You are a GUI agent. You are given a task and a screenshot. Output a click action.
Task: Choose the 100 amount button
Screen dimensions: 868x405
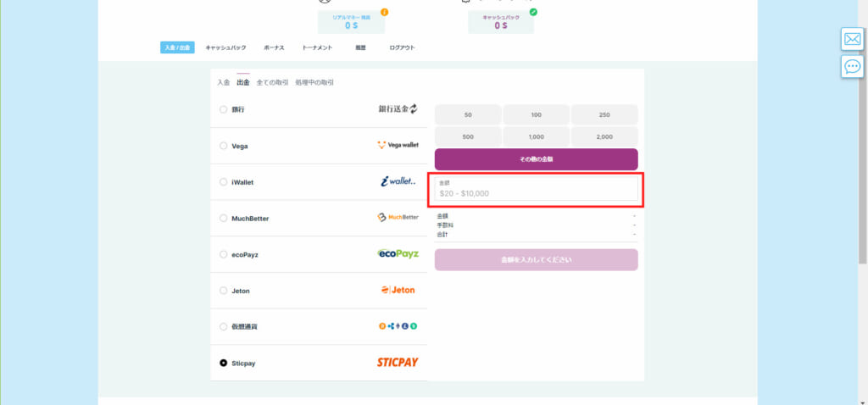pyautogui.click(x=537, y=114)
